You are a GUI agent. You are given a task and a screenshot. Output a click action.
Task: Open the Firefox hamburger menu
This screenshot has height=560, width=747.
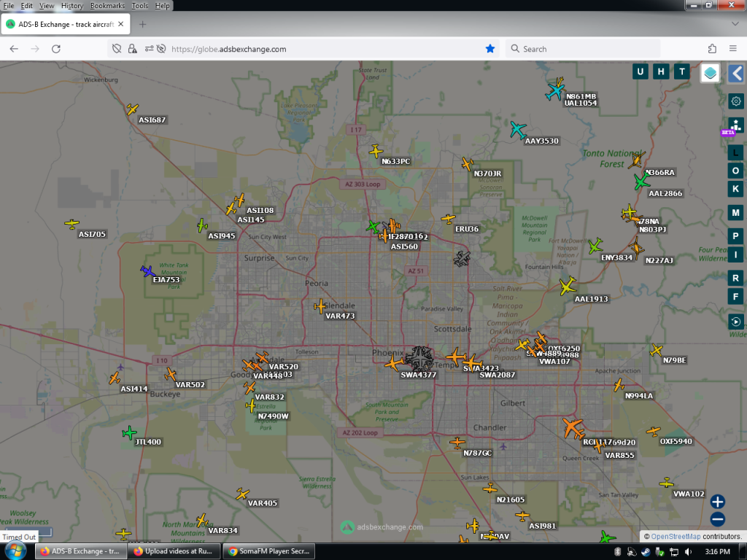click(733, 49)
